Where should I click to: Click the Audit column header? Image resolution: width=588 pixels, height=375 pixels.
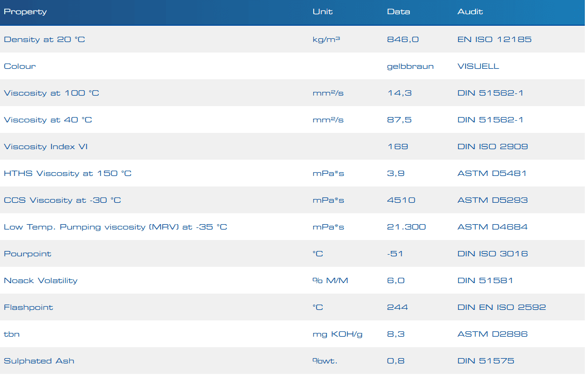(470, 12)
